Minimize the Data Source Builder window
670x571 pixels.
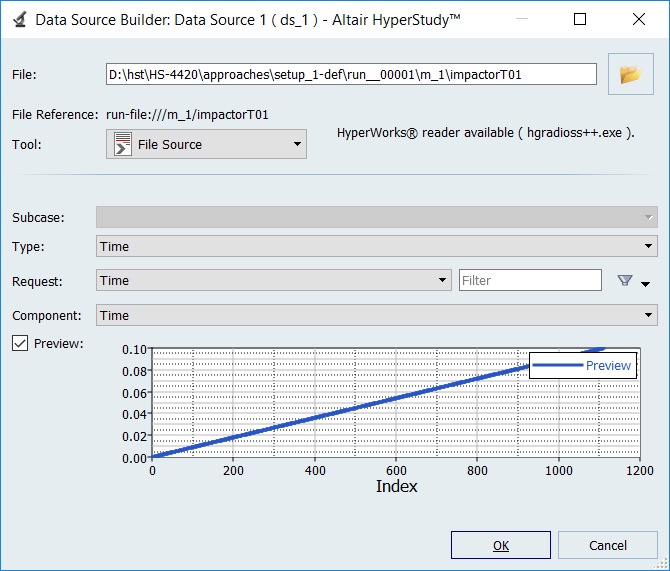point(522,19)
